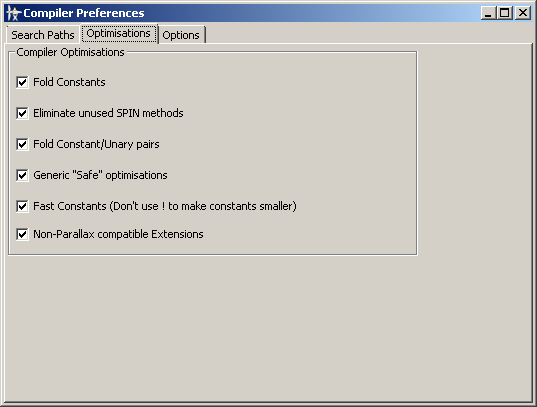Close the Compiler Preferences dialog

click(x=523, y=13)
